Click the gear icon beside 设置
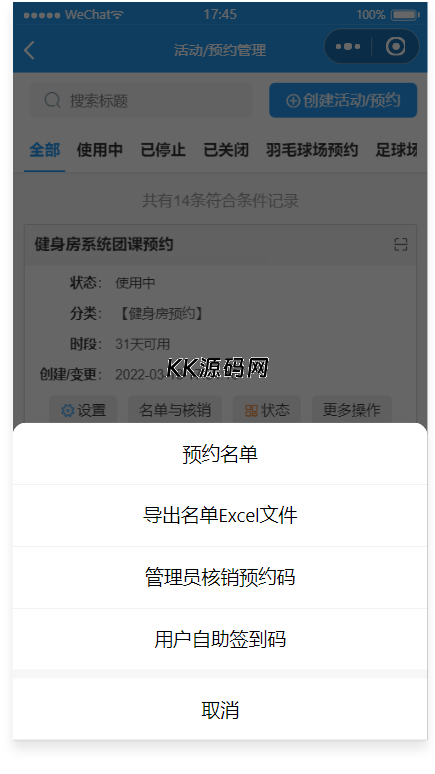435x774 pixels. [67, 410]
